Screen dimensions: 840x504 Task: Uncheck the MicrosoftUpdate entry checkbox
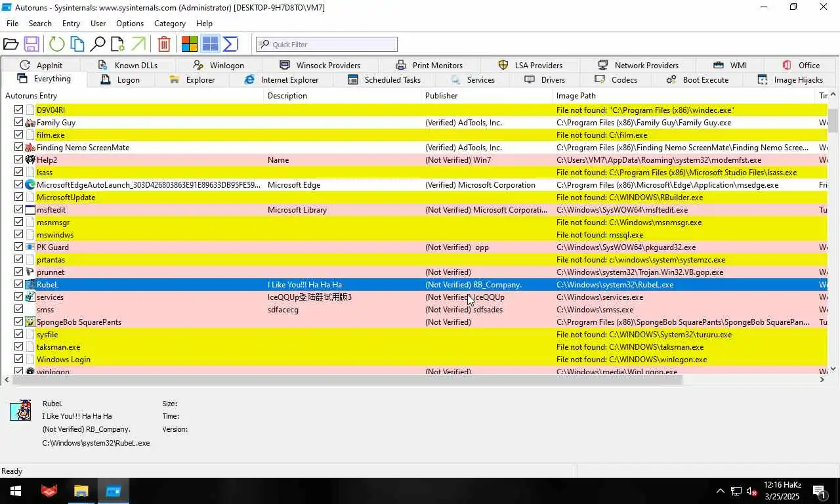point(19,198)
